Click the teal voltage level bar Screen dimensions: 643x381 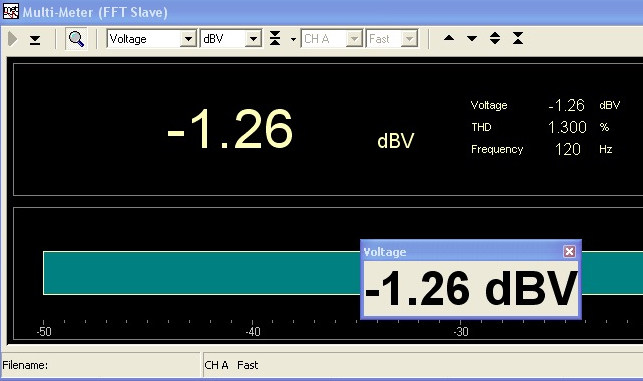click(201, 273)
